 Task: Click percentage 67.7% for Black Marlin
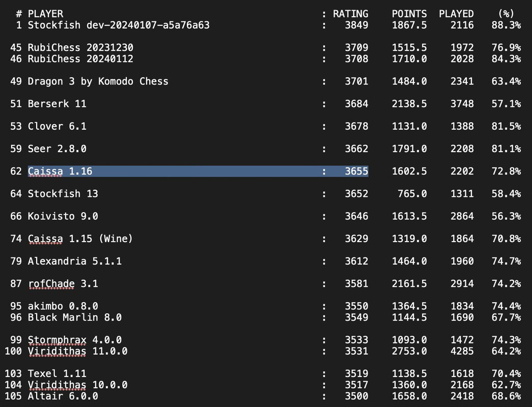(x=506, y=317)
